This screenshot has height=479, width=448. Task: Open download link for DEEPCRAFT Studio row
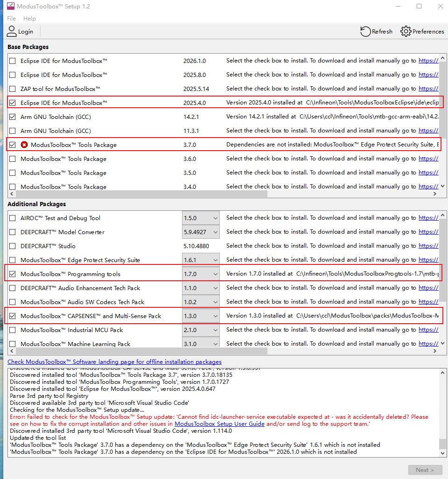428,246
